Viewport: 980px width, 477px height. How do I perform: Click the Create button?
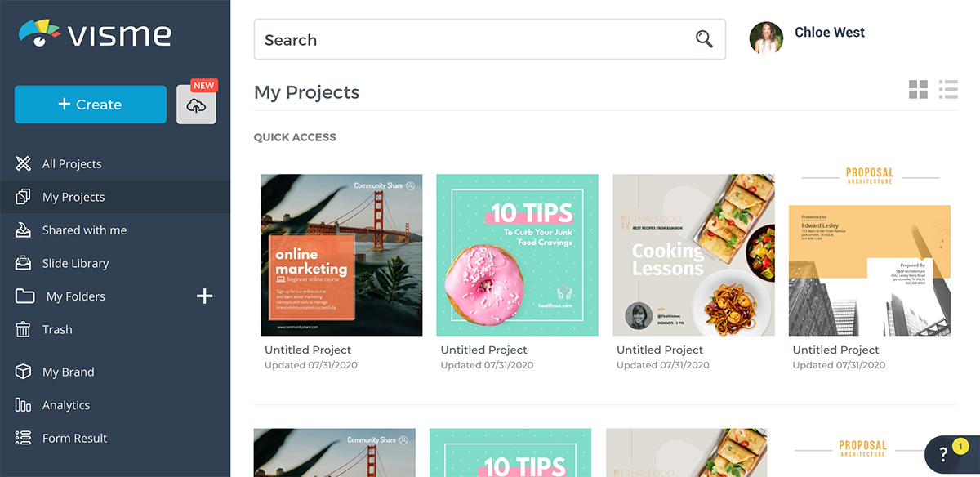[90, 105]
